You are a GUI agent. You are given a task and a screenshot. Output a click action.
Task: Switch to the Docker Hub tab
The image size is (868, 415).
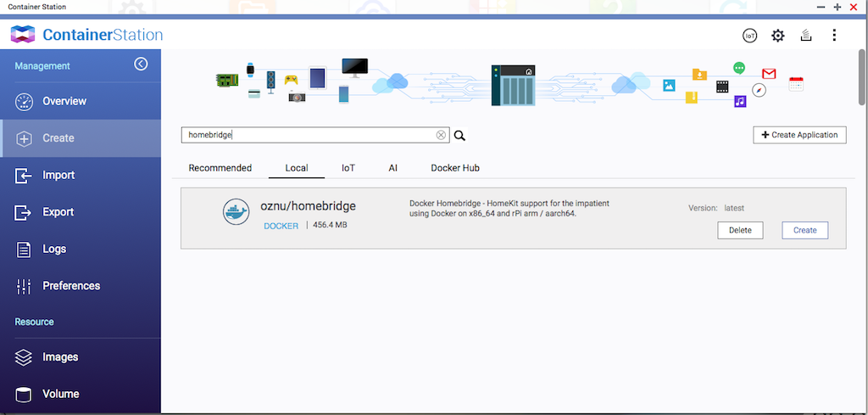click(x=455, y=168)
